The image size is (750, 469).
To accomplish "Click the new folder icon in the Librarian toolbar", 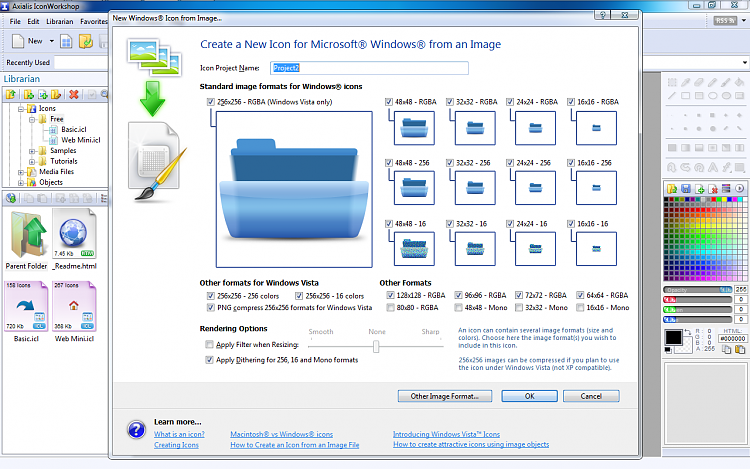I will (x=28, y=94).
